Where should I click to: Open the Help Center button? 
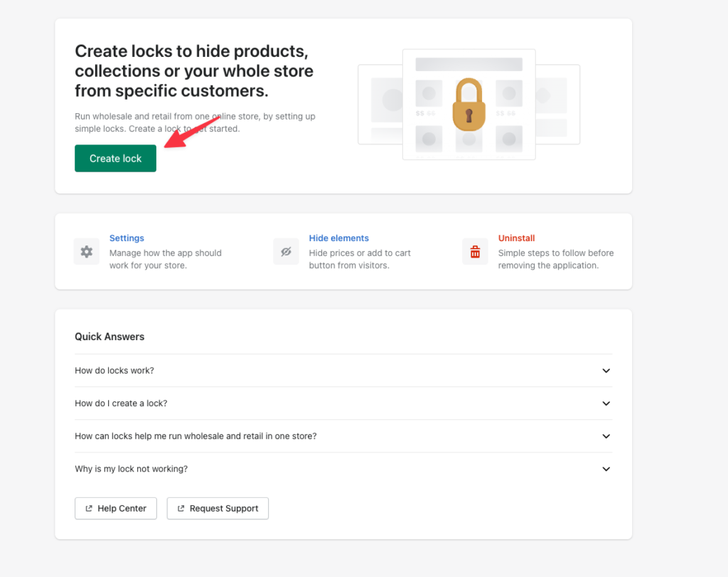116,508
